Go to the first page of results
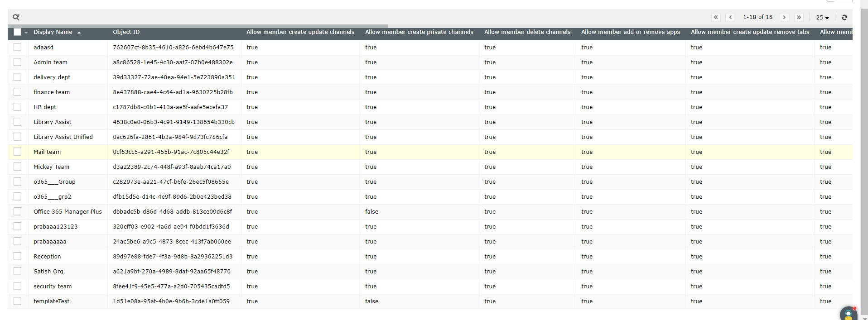 [x=716, y=17]
